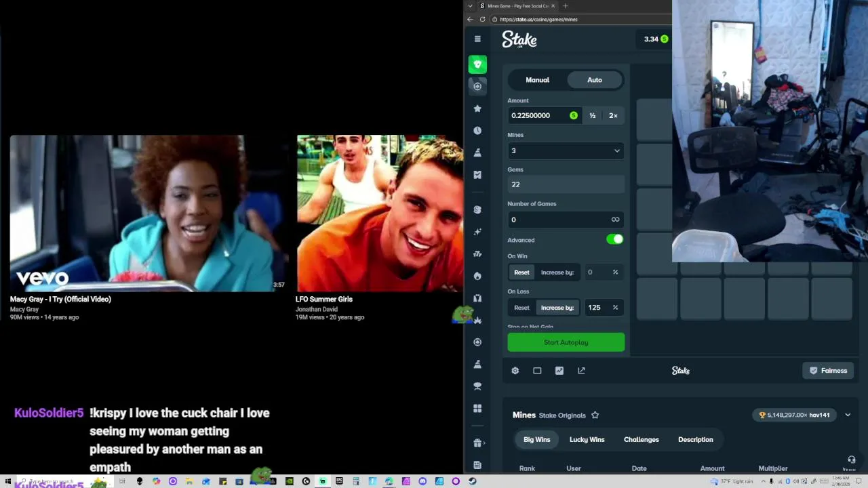This screenshot has width=868, height=488.
Task: Open the gift promotions icon in sidebar
Action: [477, 443]
